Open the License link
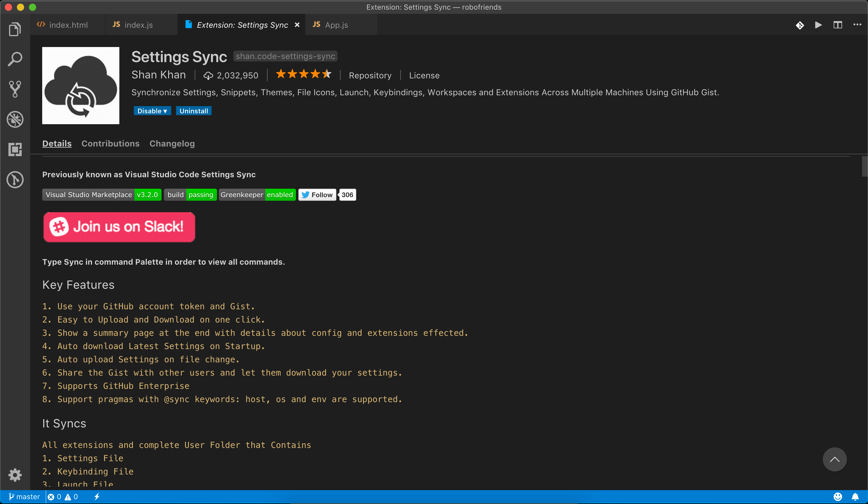 424,75
